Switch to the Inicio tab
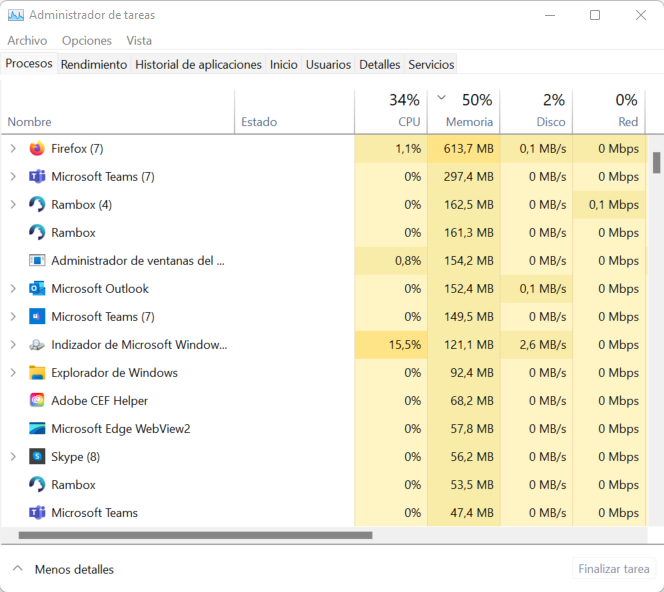This screenshot has height=592, width=664. [x=284, y=64]
